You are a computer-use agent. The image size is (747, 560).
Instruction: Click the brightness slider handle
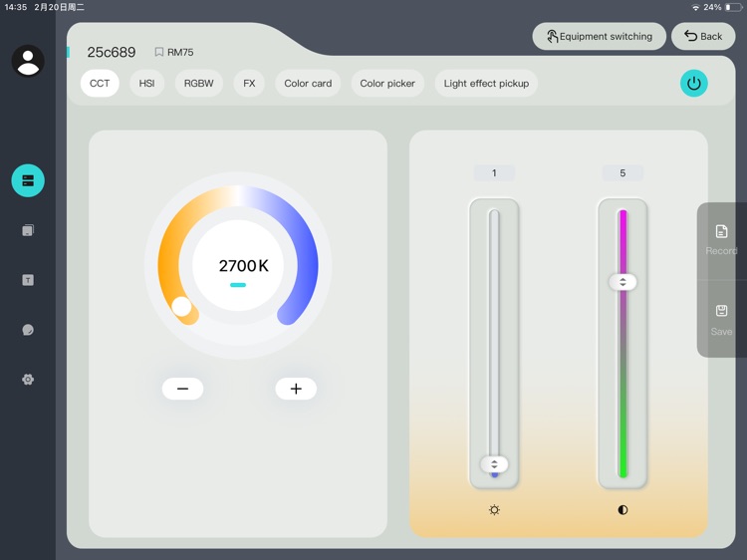point(494,464)
